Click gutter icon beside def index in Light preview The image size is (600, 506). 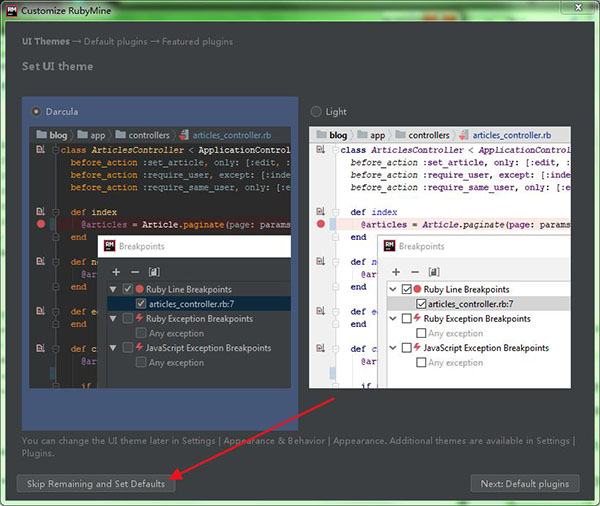(x=321, y=211)
